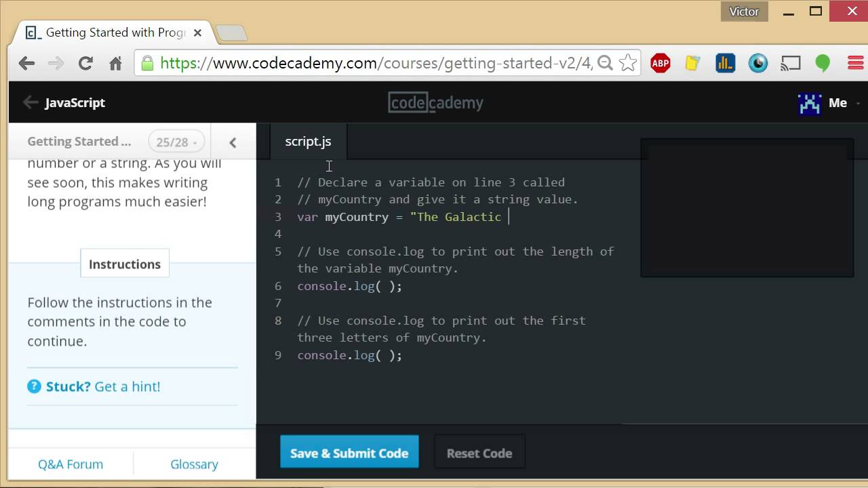This screenshot has height=488, width=868.
Task: Open the Chrome hamburger menu
Action: pos(855,64)
